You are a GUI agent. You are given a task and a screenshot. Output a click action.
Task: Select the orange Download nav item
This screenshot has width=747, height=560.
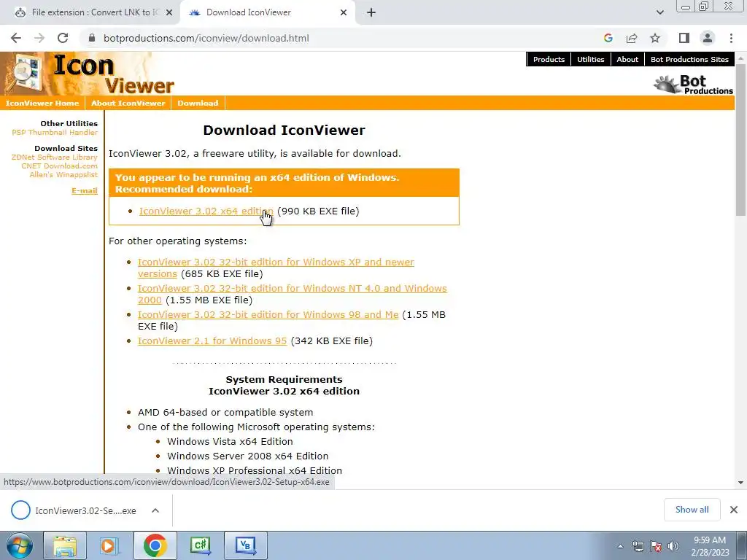click(x=198, y=103)
